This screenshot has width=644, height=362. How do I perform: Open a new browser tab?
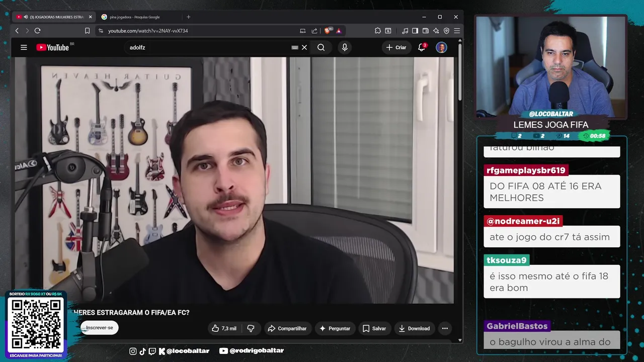coord(189,17)
